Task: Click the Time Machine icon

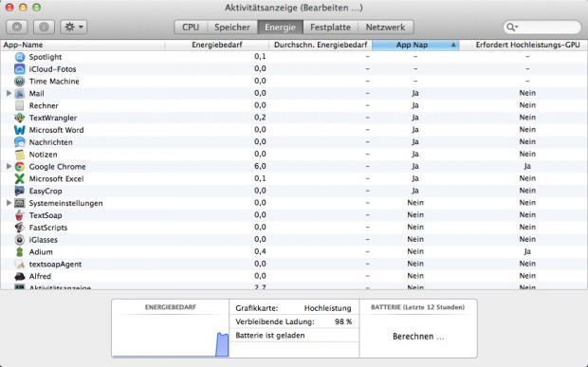Action: [20, 82]
